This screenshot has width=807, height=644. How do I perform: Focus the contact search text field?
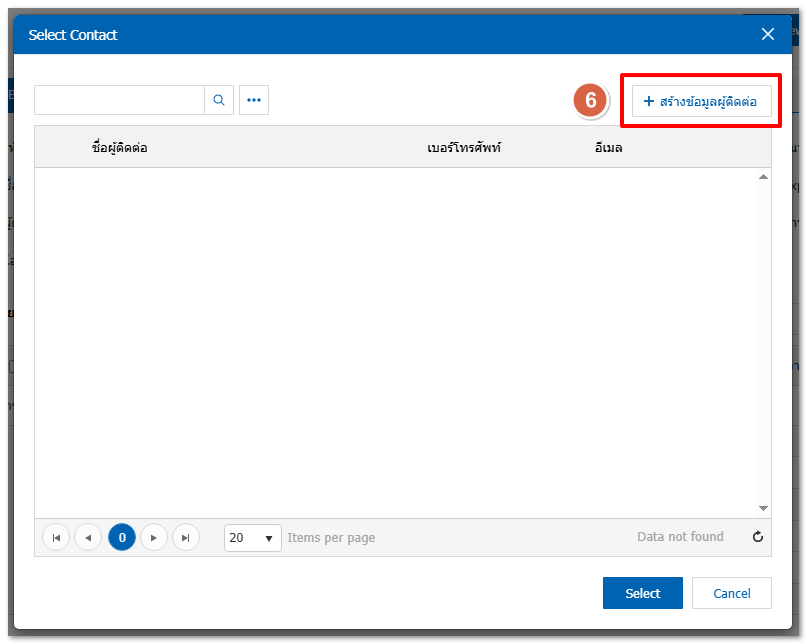pyautogui.click(x=119, y=100)
